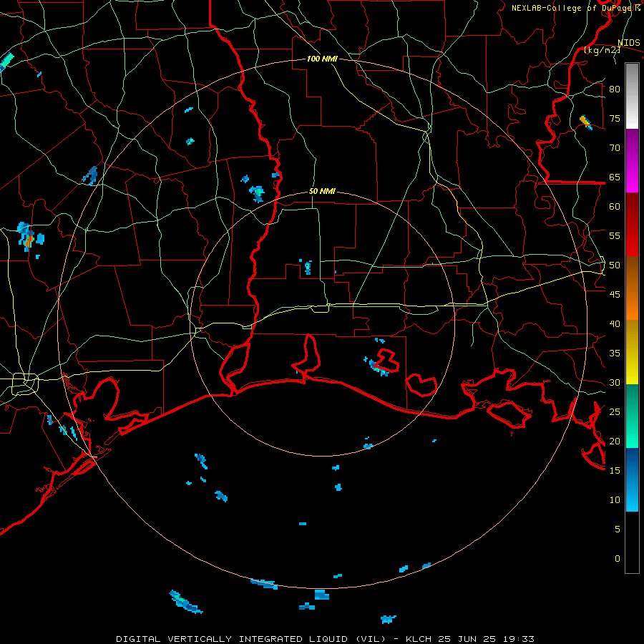
Task: Click the 50 value on the color scale
Action: click(x=615, y=265)
